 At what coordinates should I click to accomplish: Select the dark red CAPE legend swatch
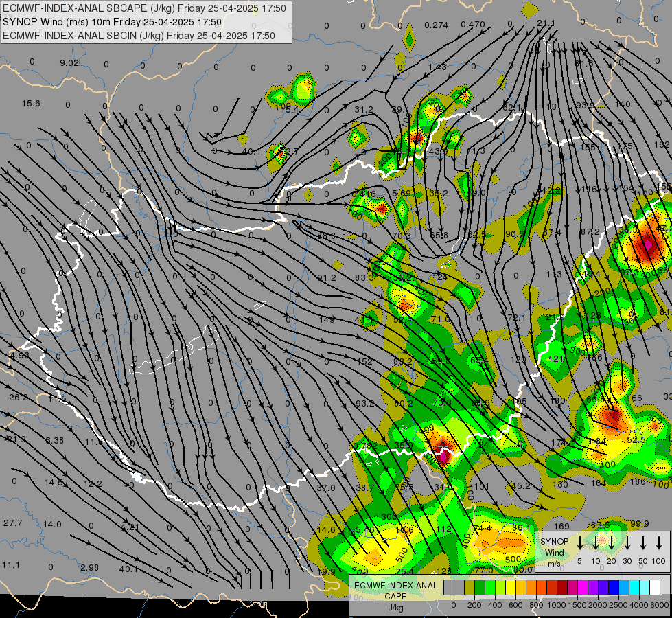click(562, 588)
